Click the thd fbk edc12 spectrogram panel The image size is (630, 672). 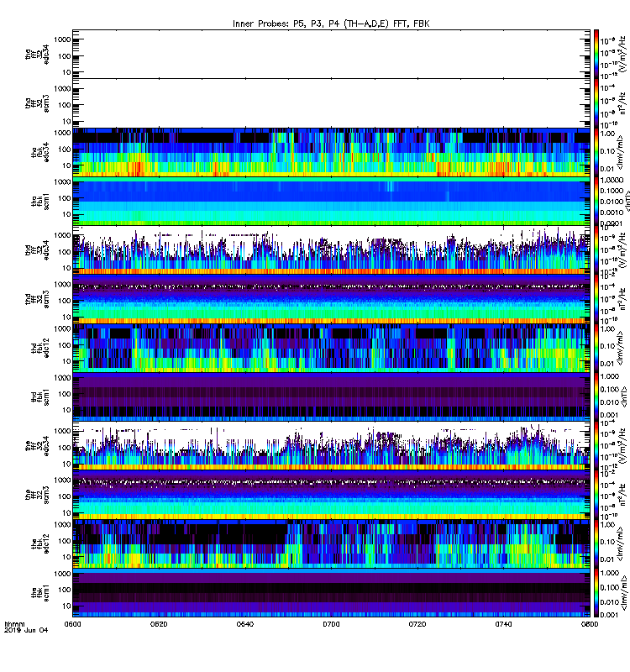pos(331,348)
